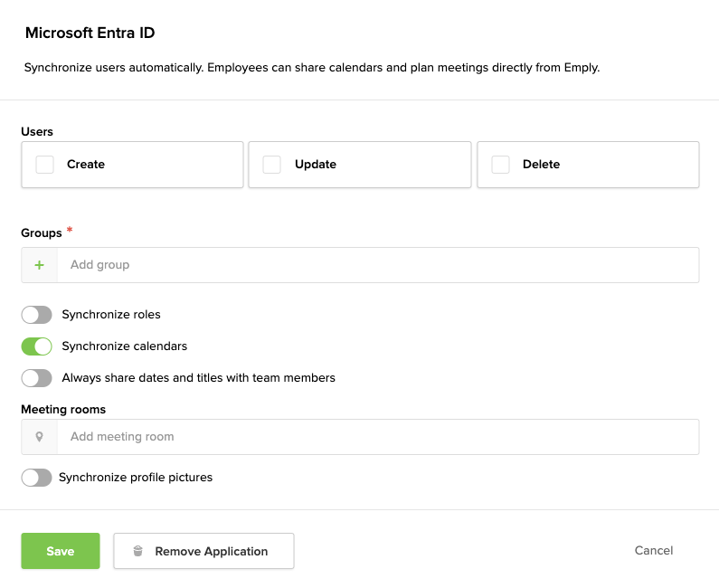The image size is (719, 588).
Task: Click the green plus icon in Groups
Action: click(x=39, y=265)
